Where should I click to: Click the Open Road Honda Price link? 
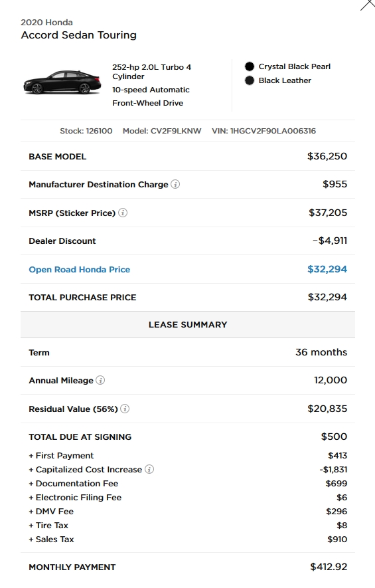(80, 269)
